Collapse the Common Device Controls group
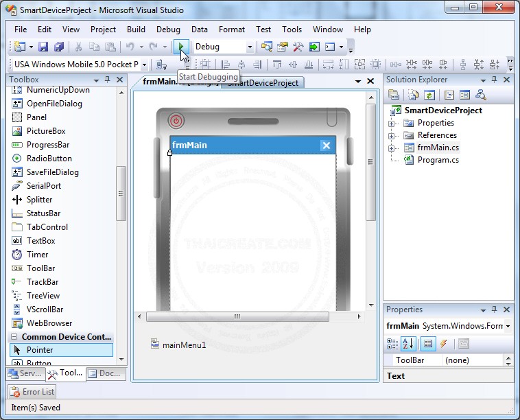Screen dimensions: 520x420 (14, 337)
